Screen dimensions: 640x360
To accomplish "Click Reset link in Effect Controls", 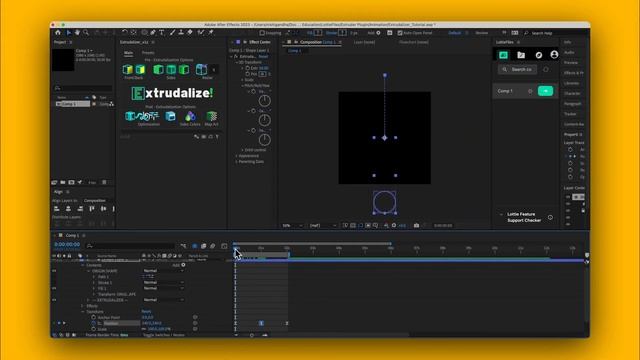I will pos(263,56).
